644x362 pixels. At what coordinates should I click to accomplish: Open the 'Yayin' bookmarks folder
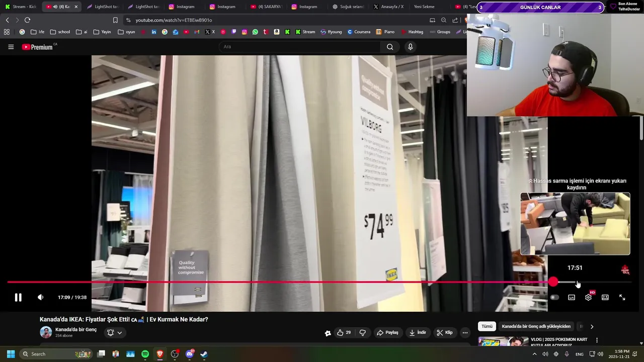102,32
